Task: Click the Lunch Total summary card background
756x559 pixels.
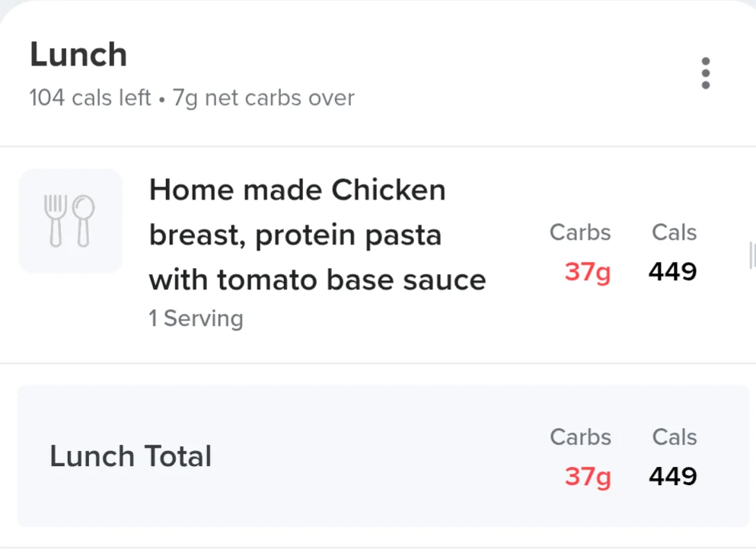Action: click(x=383, y=455)
